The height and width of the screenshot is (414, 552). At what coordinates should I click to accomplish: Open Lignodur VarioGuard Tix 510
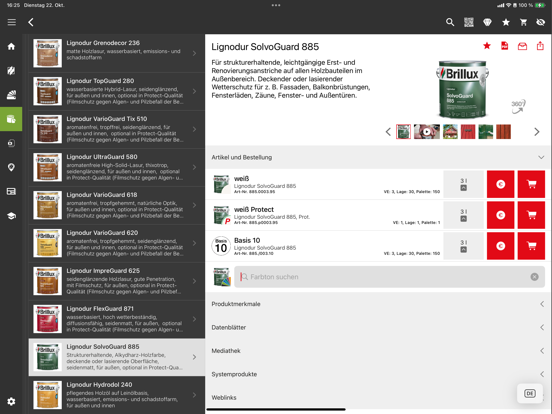pyautogui.click(x=117, y=130)
